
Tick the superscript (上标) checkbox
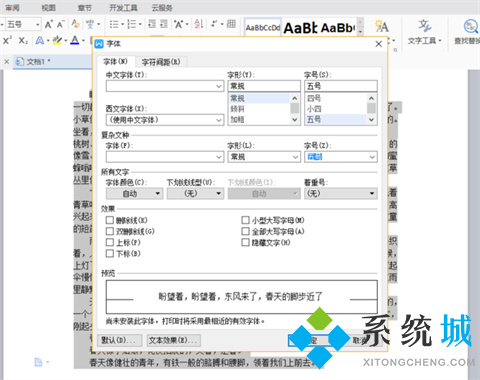pyautogui.click(x=110, y=242)
